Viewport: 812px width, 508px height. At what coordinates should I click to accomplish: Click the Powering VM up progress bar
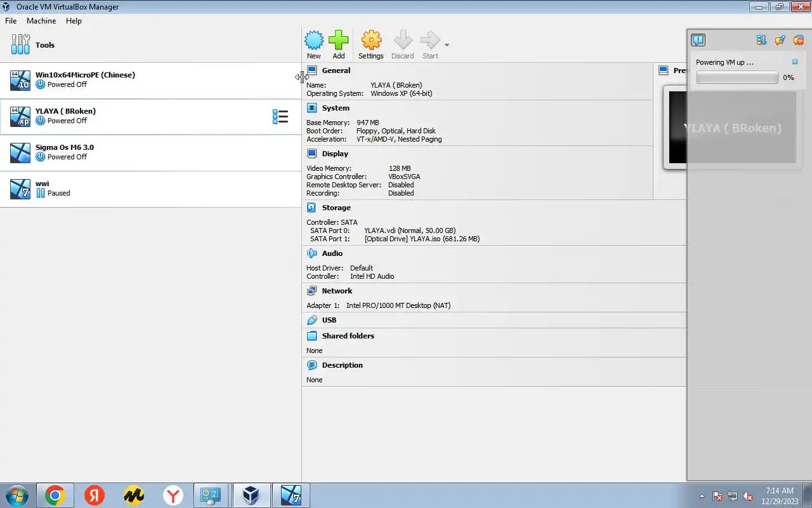point(737,77)
